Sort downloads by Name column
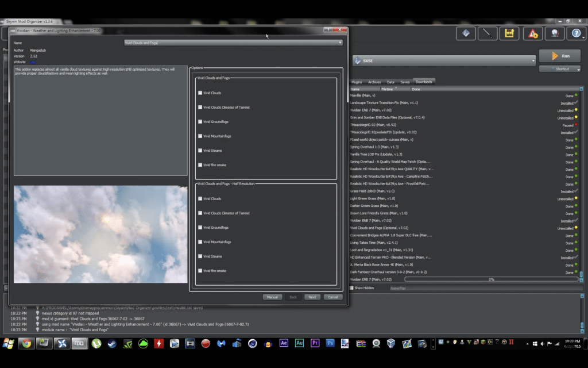The height and width of the screenshot is (368, 588). (x=365, y=89)
